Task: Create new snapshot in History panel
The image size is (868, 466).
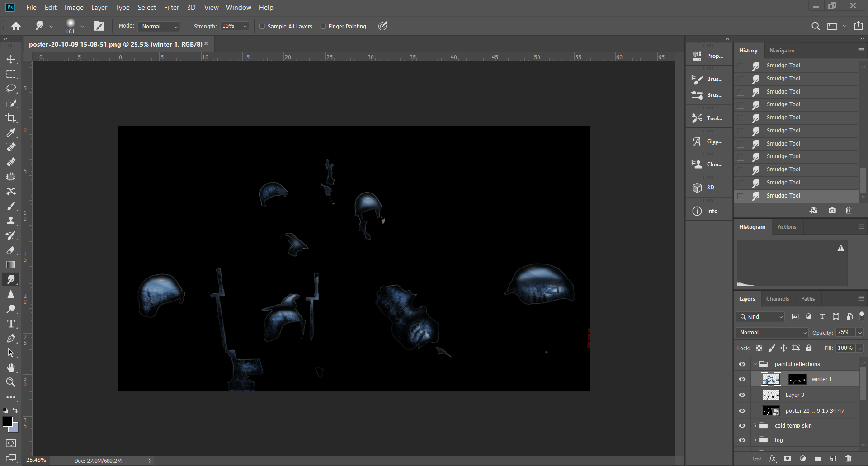Action: pos(832,211)
